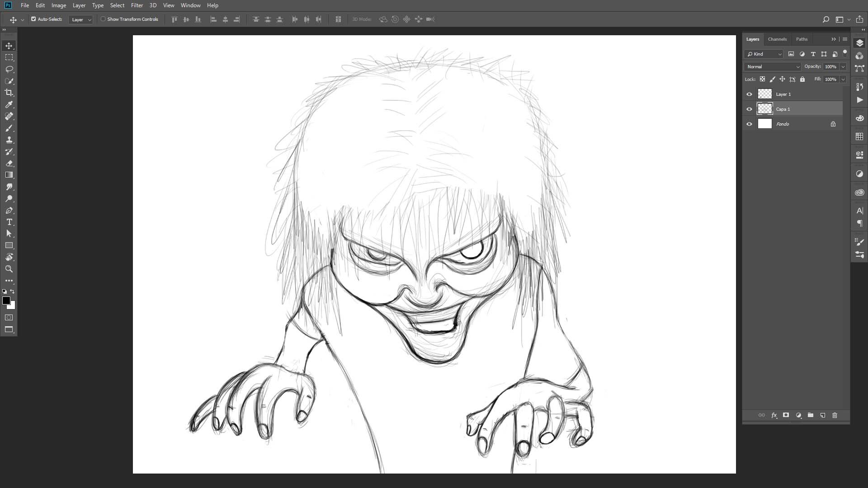This screenshot has width=868, height=488.
Task: Create a new layer group
Action: click(x=810, y=415)
